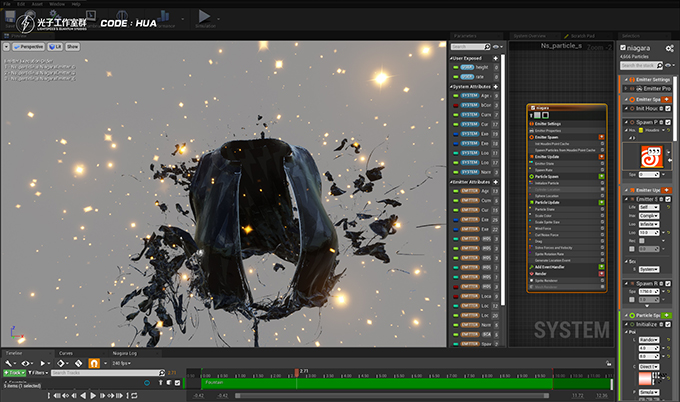Image resolution: width=680 pixels, height=402 pixels.
Task: Click the Emitter Spawn add module plus in the node
Action: pyautogui.click(x=602, y=137)
